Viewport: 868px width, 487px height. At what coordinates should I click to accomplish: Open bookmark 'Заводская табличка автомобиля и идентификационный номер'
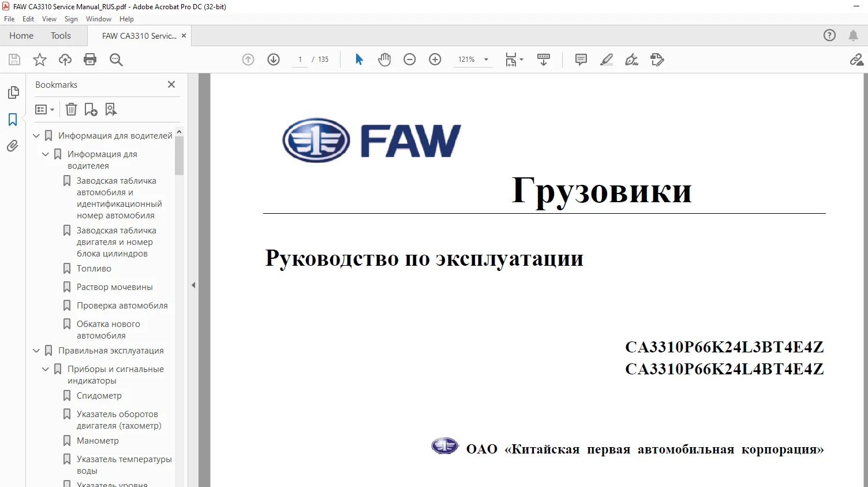pyautogui.click(x=119, y=198)
